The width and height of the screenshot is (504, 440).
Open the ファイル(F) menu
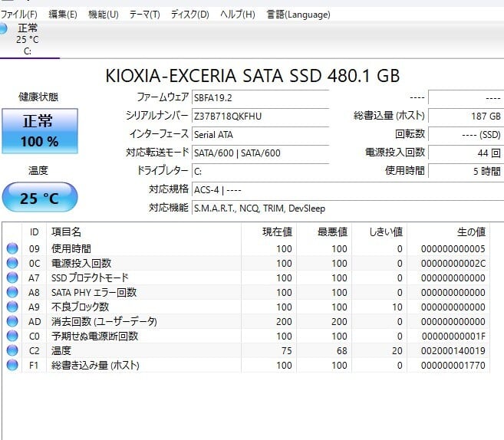18,15
